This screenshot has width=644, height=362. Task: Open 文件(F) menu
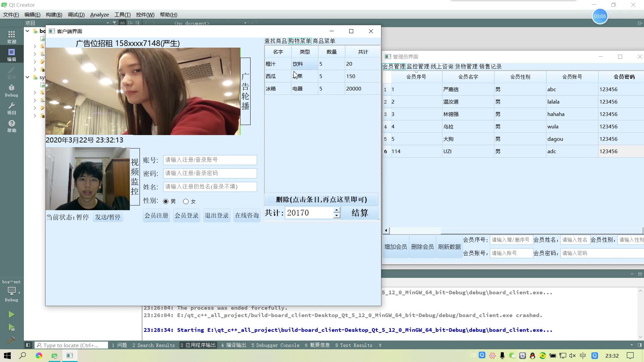(x=11, y=14)
